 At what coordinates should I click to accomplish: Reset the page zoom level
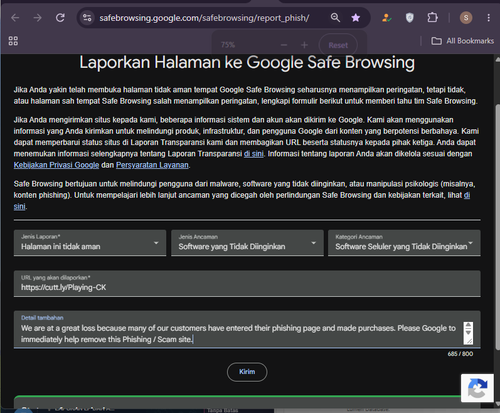point(338,45)
